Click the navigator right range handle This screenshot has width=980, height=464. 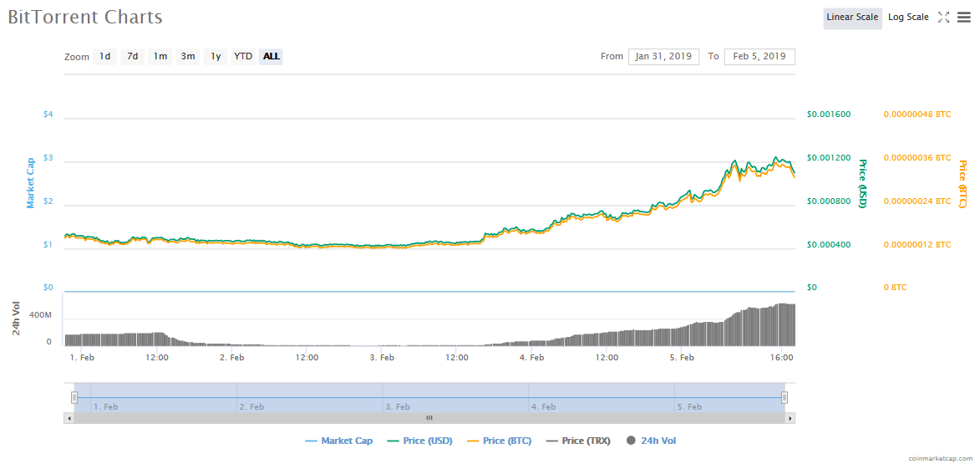(x=784, y=398)
